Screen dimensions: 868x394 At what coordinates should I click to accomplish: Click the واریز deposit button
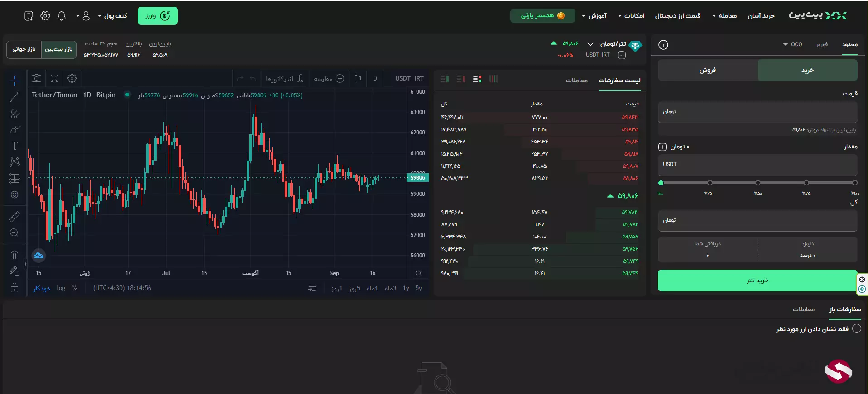coord(158,16)
